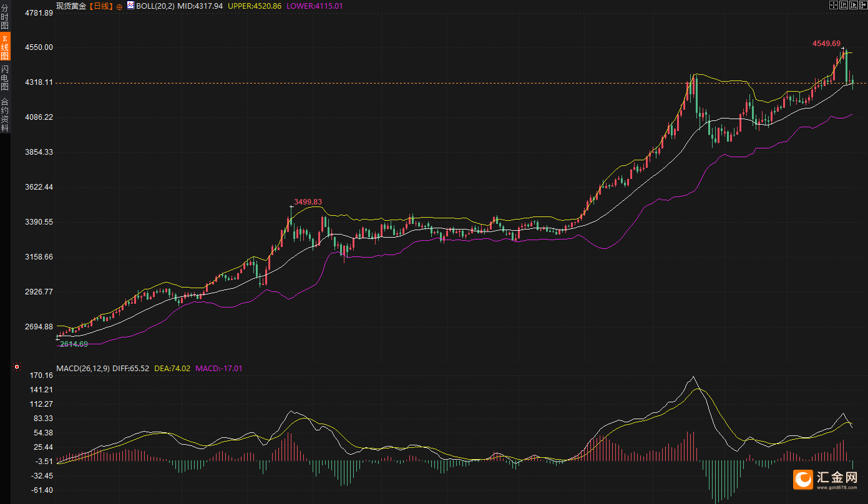The image size is (868, 504).
Task: Switch to the 分时图 tab
Action: pos(5,17)
